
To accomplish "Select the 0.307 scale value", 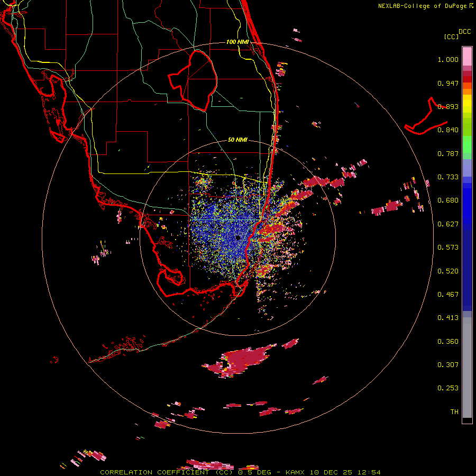I will click(x=448, y=365).
